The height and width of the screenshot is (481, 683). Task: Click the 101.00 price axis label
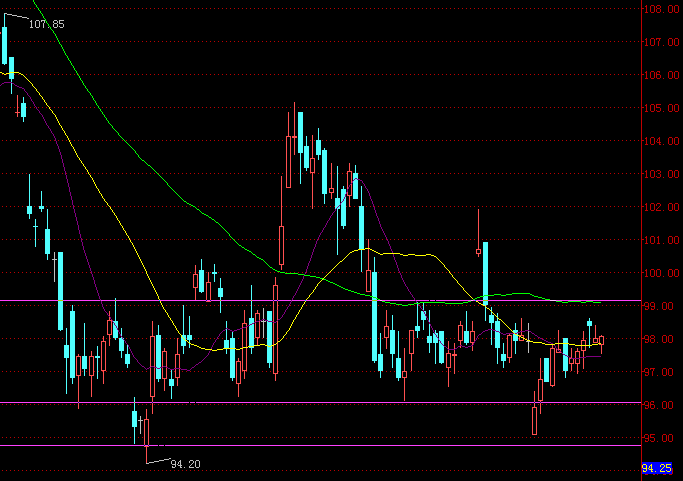click(x=661, y=240)
